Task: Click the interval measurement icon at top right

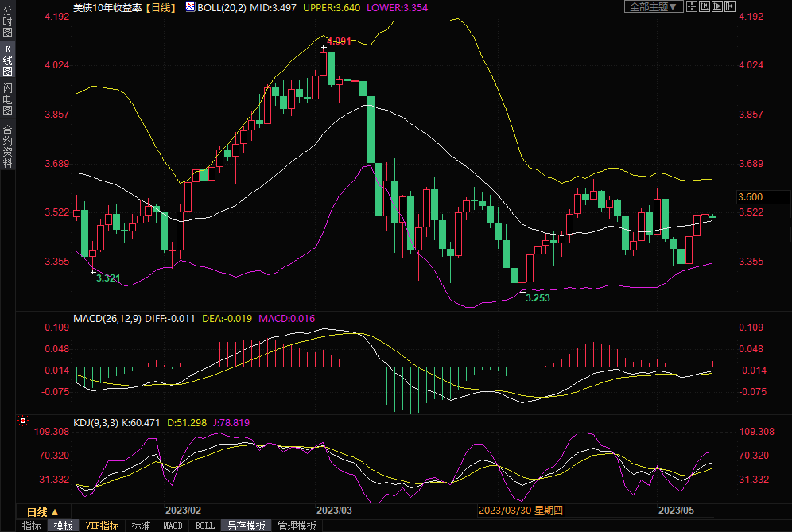Action: tap(704, 6)
